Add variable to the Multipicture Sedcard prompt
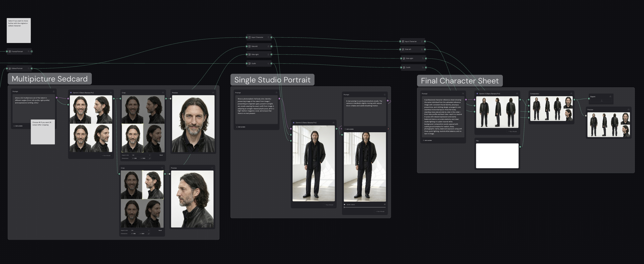Image resolution: width=644 pixels, height=264 pixels. coord(18,126)
